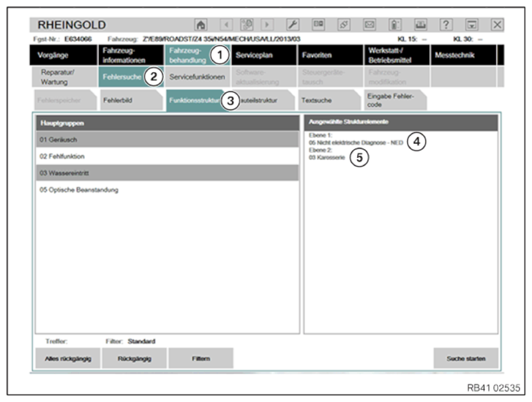Open the Favoriten menu
532x402 pixels.
point(330,55)
